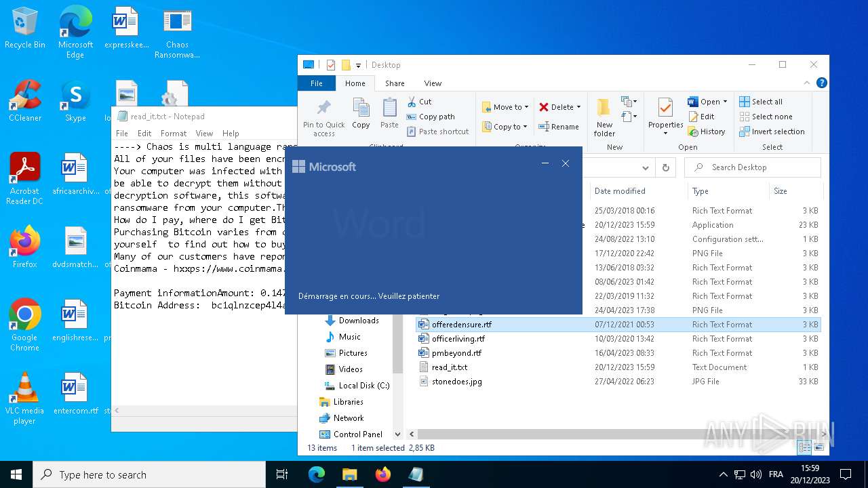Screen dimensions: 868x488
Task: Open Task View on taskbar
Action: pyautogui.click(x=282, y=474)
